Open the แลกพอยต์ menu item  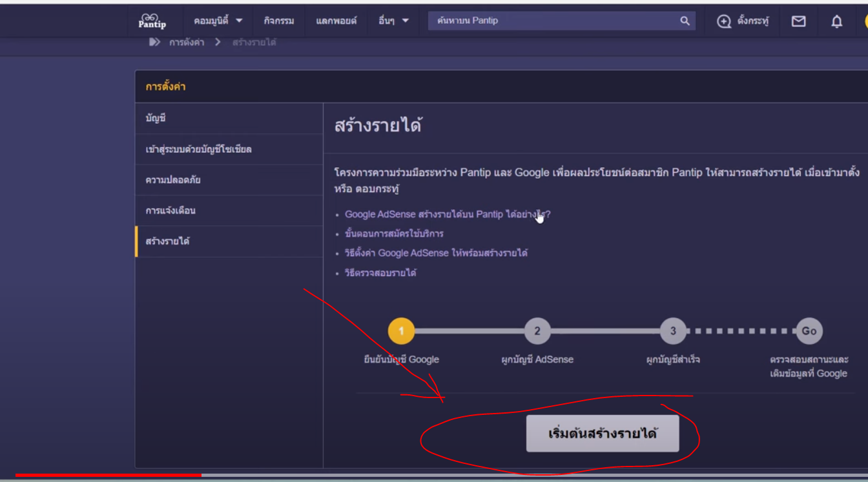(x=336, y=21)
